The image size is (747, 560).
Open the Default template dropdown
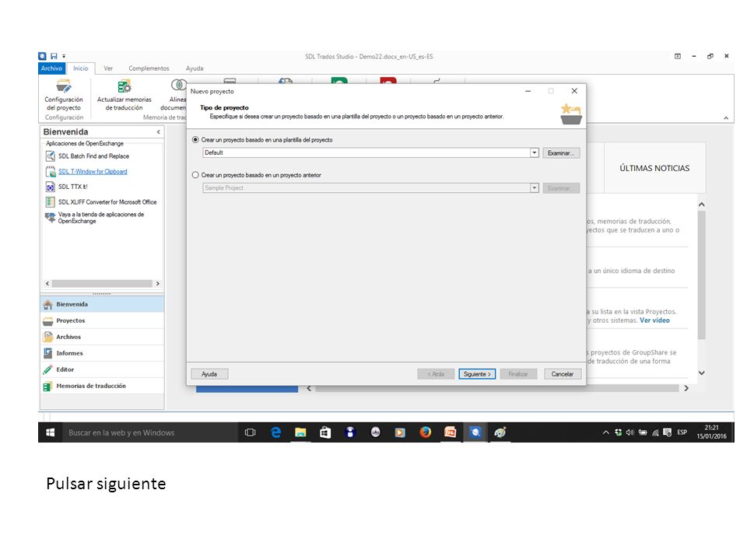[x=534, y=153]
